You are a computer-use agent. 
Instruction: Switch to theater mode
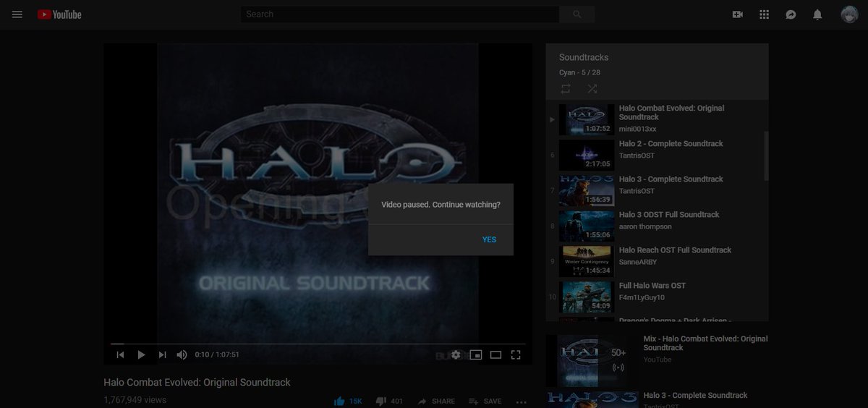[x=495, y=354]
